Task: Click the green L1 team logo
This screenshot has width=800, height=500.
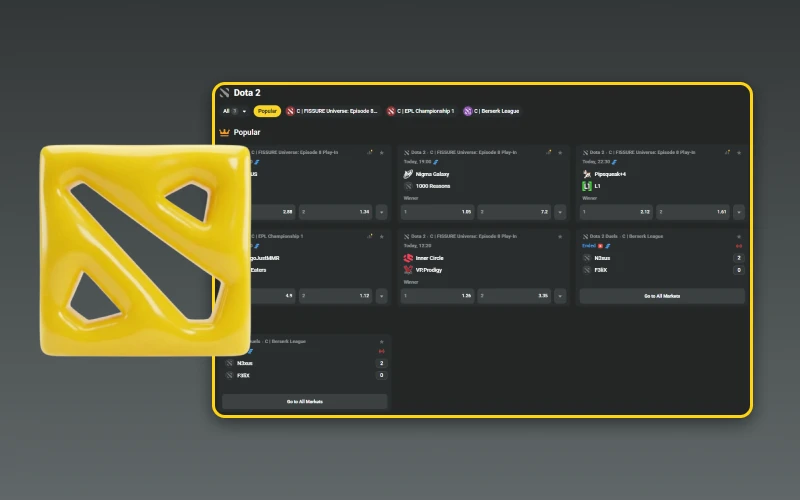Action: pyautogui.click(x=587, y=186)
